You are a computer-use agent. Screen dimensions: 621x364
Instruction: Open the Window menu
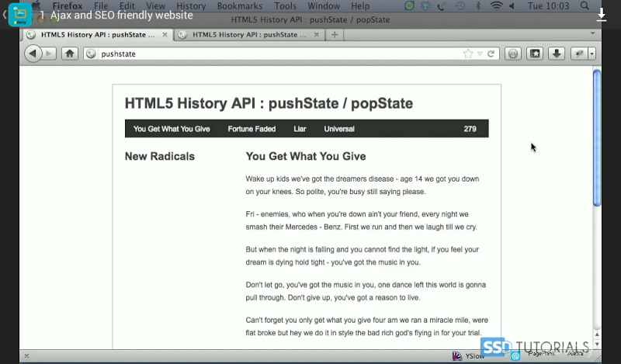coord(324,6)
